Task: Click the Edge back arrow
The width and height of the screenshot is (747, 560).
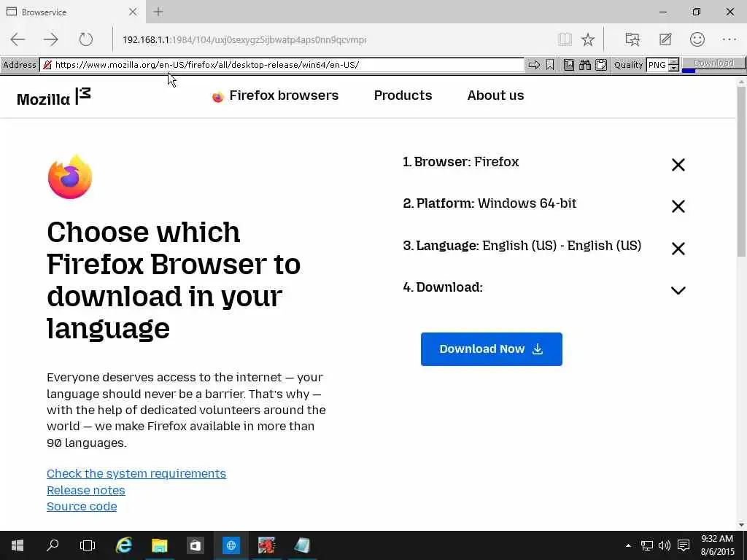Action: pyautogui.click(x=18, y=39)
